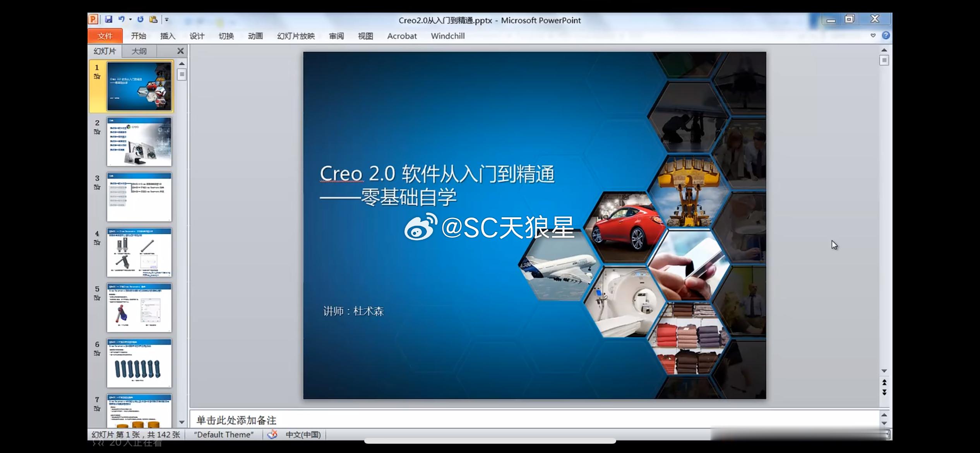Click the folded clothes hexagon picture
980x453 pixels.
click(689, 339)
